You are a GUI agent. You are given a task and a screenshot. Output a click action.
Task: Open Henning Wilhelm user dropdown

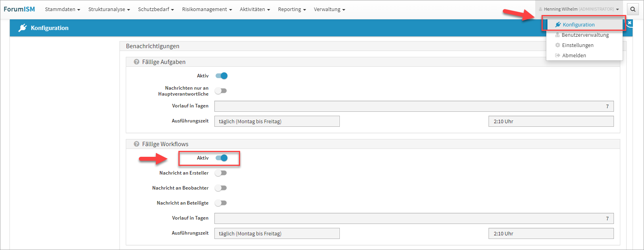579,9
